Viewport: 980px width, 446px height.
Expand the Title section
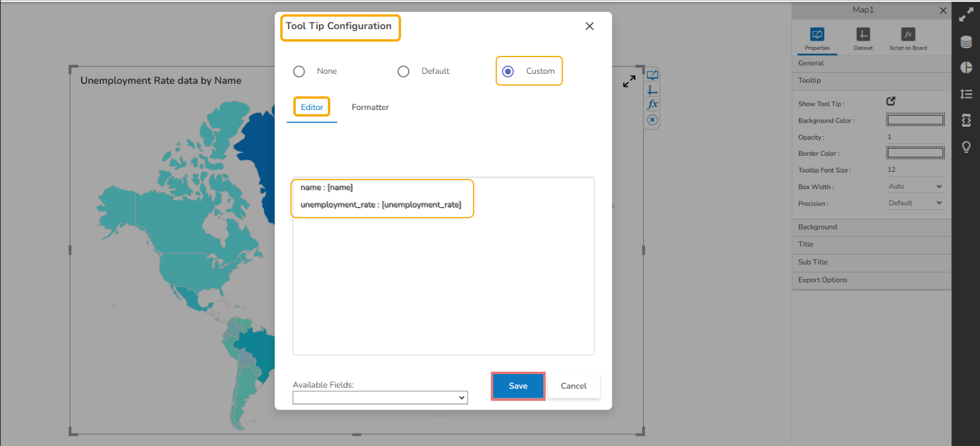coord(871,244)
